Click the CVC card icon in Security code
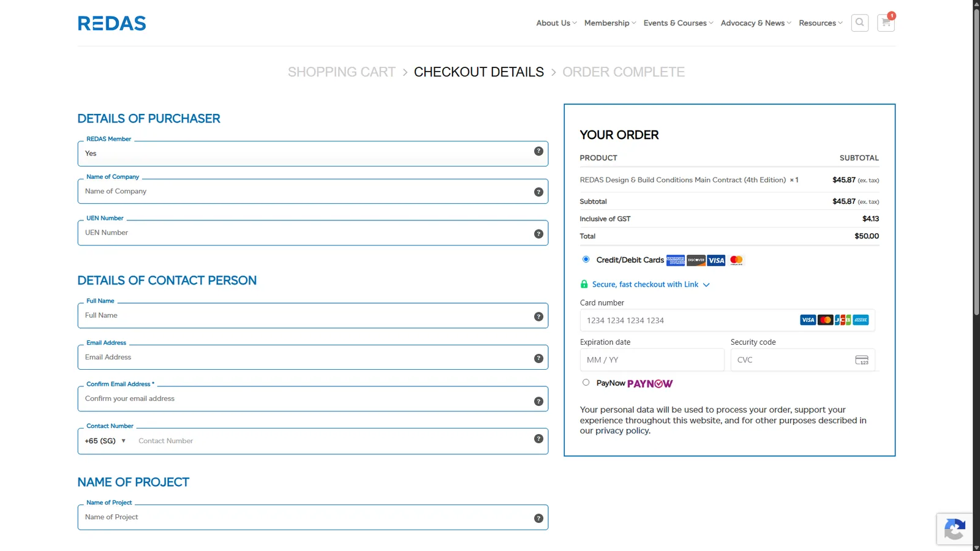 [x=862, y=360]
